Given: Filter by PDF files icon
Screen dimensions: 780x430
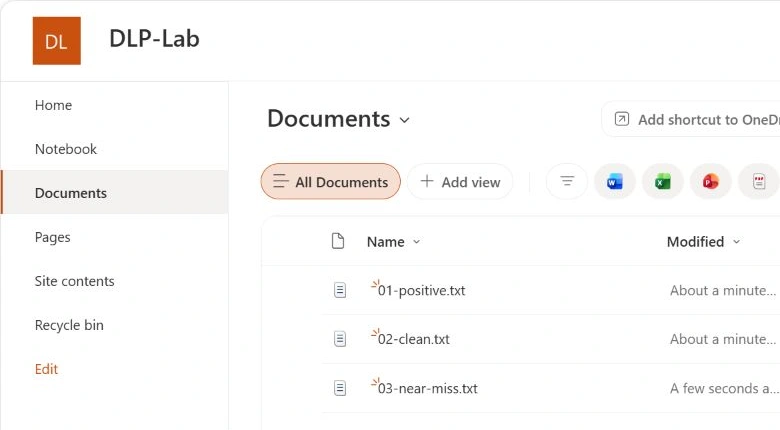Looking at the screenshot, I should tap(759, 182).
